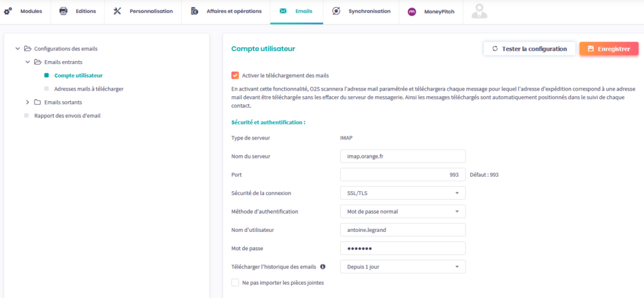Click the info icon beside Télécharger l'historique
The height and width of the screenshot is (298, 644).
click(x=323, y=267)
